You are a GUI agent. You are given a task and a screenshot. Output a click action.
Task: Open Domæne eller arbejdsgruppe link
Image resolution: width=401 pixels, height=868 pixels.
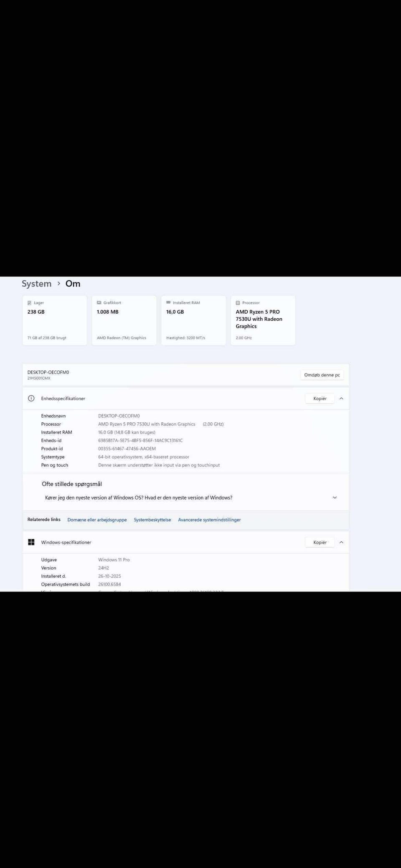coord(97,520)
